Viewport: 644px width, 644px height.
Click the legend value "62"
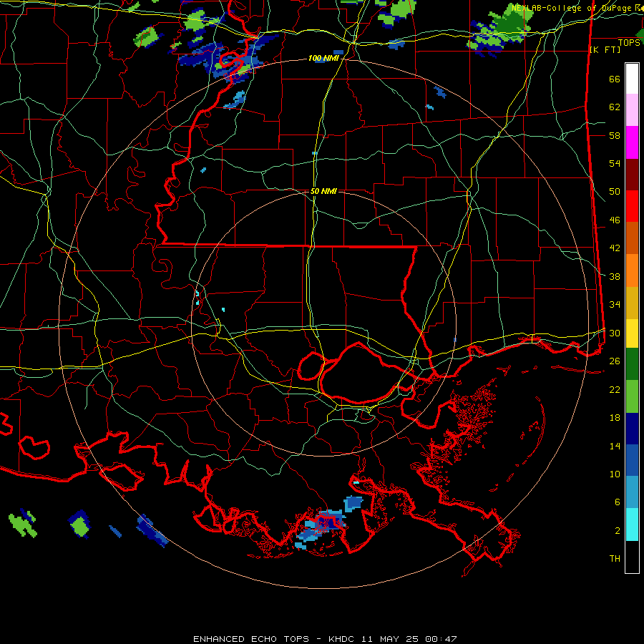(615, 107)
